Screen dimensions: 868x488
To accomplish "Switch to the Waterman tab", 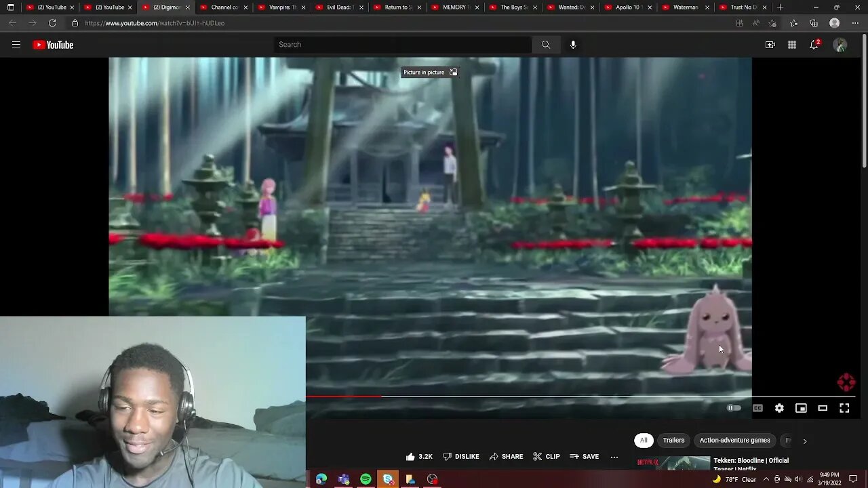I will 686,7.
